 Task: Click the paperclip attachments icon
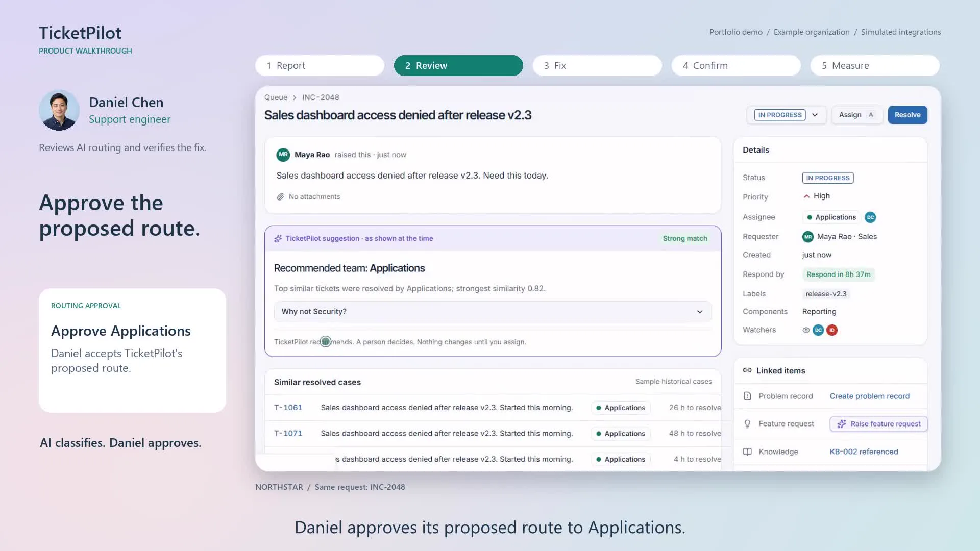[280, 197]
